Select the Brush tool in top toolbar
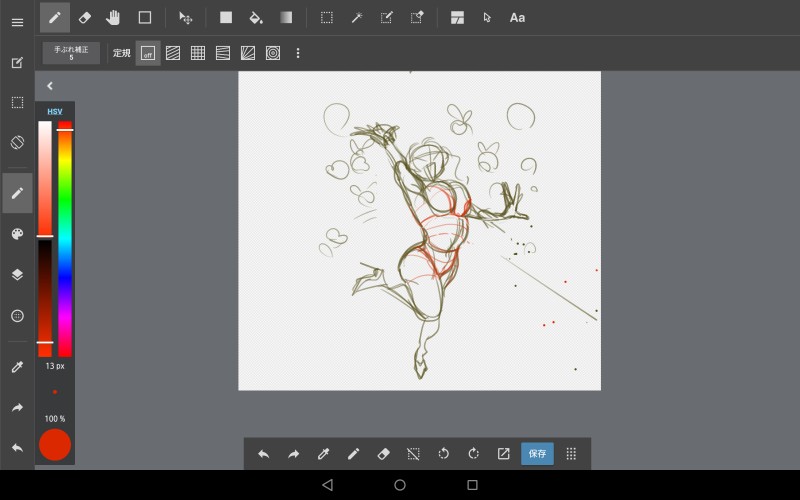The image size is (800, 500). (55, 17)
